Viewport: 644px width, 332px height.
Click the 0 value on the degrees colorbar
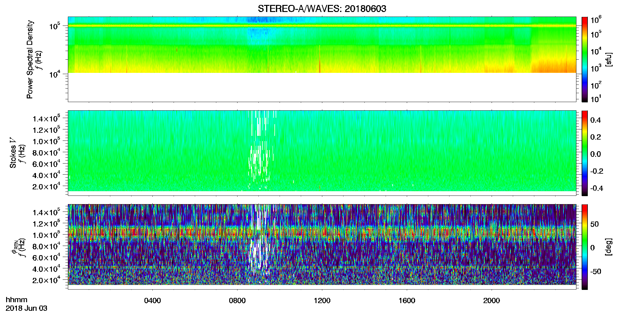pos(592,248)
